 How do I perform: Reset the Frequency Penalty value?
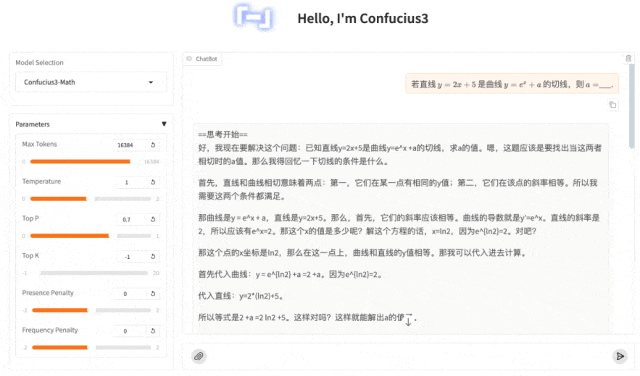point(153,331)
